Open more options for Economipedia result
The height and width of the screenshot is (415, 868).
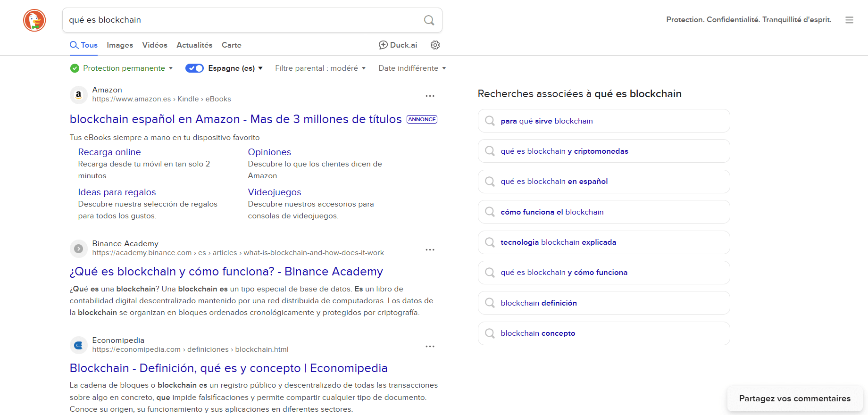(x=430, y=346)
